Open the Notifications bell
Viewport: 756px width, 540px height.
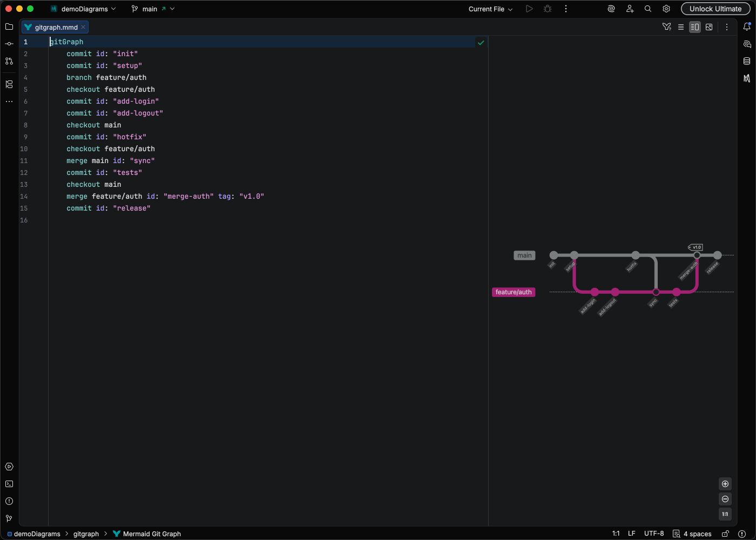click(747, 26)
